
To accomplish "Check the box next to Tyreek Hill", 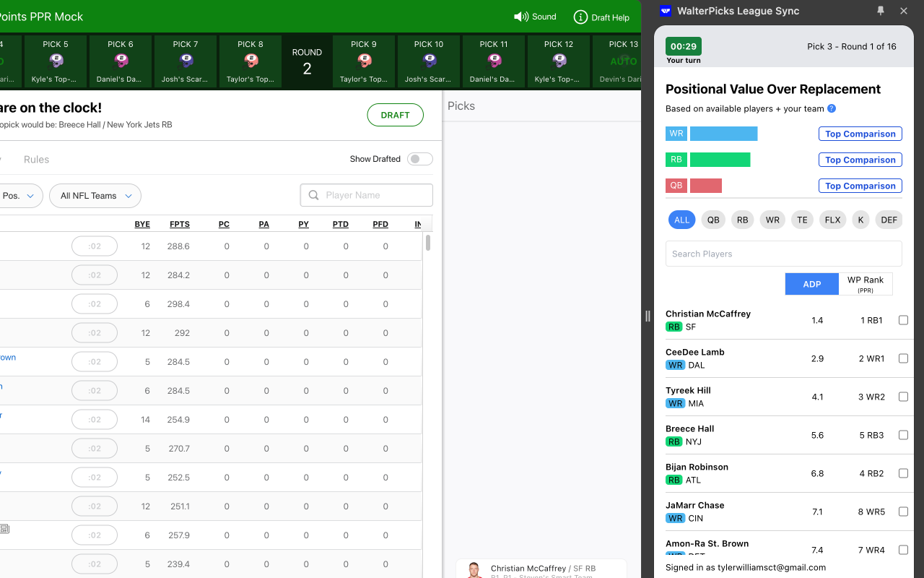I will click(903, 396).
